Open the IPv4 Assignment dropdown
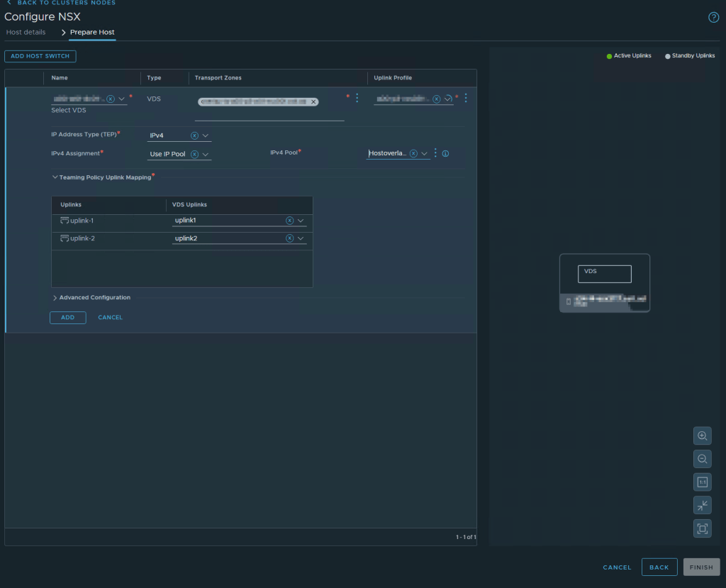This screenshot has height=588, width=726. (206, 154)
